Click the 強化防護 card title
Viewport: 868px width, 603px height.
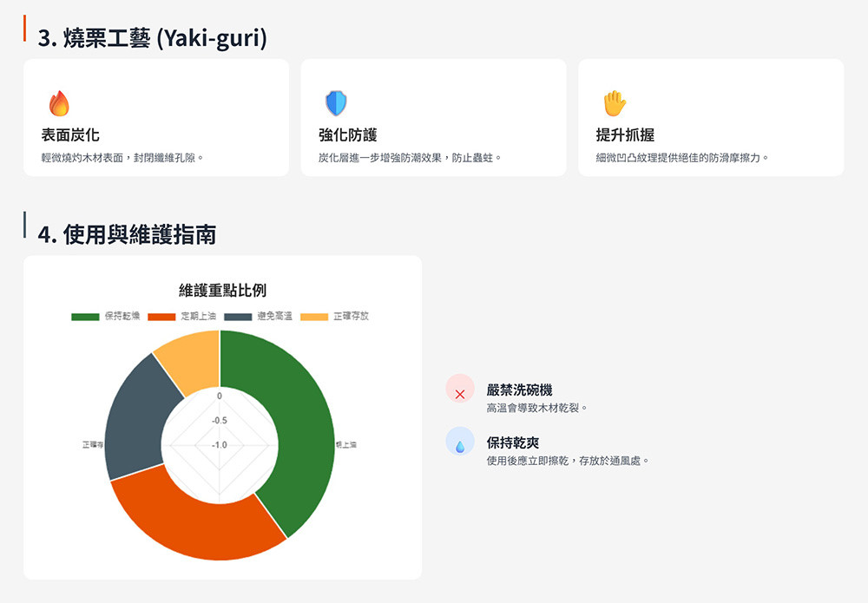[347, 134]
